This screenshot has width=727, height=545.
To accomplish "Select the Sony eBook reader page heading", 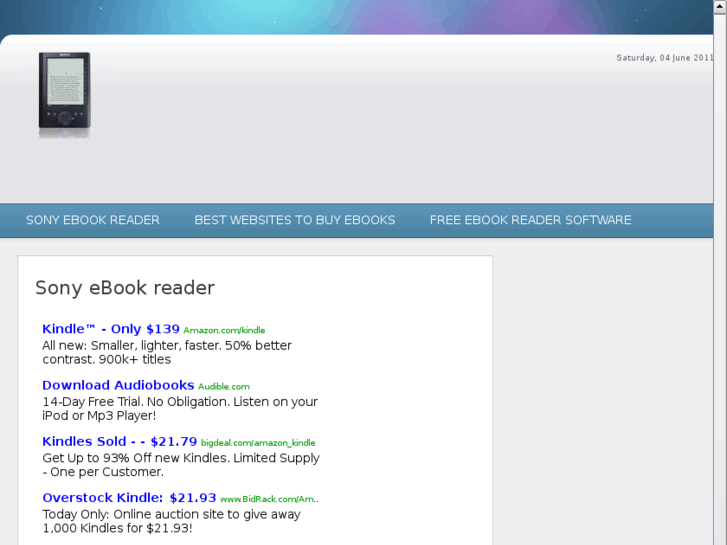I will coord(125,288).
